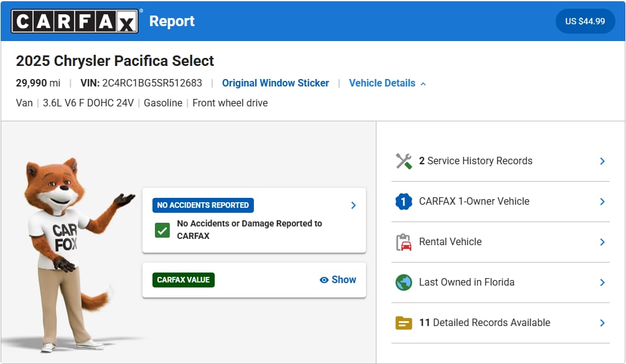
Task: Select the CARFAX 1-Owner Vehicle text
Action: click(474, 201)
